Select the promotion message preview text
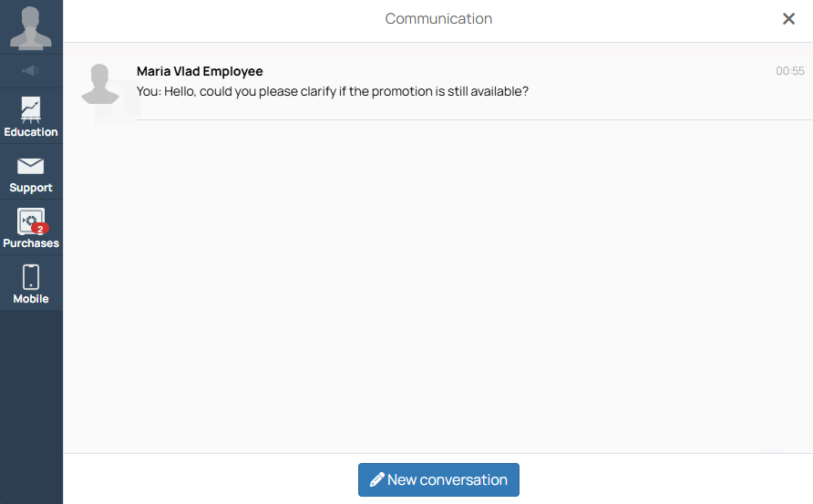This screenshot has height=504, width=813. tap(333, 91)
